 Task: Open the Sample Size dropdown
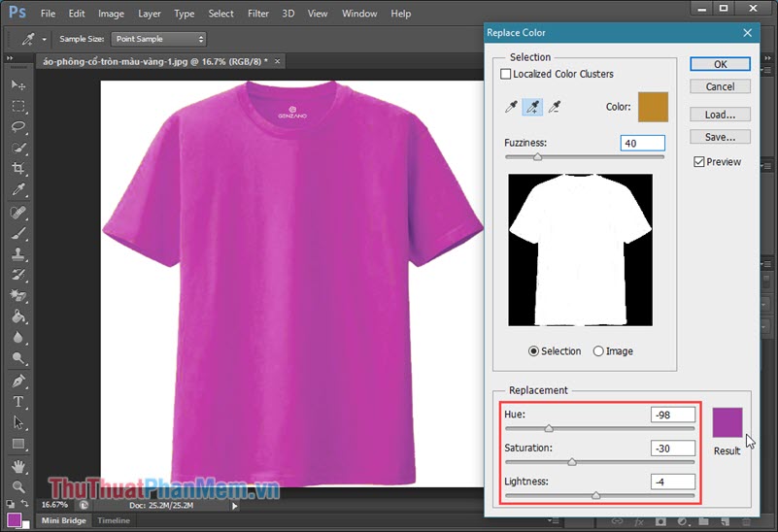coord(158,39)
